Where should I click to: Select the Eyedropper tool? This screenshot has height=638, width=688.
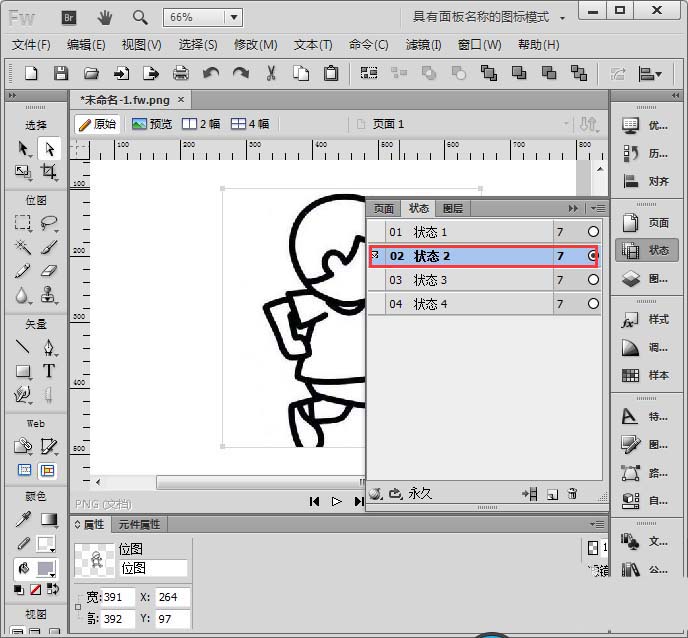[23, 520]
